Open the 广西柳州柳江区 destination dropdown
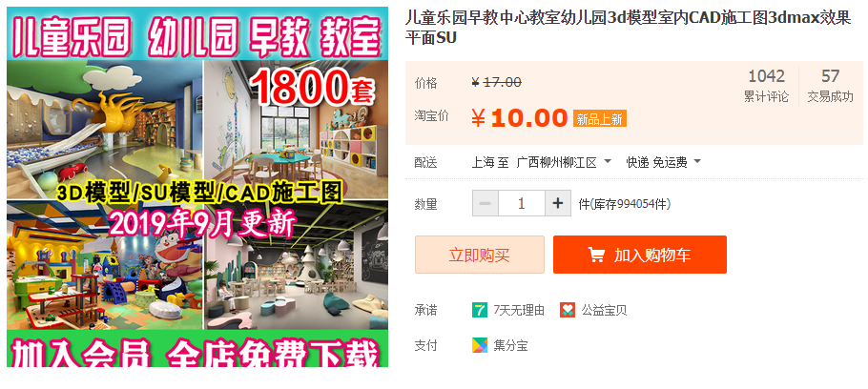The height and width of the screenshot is (389, 868). [x=564, y=162]
